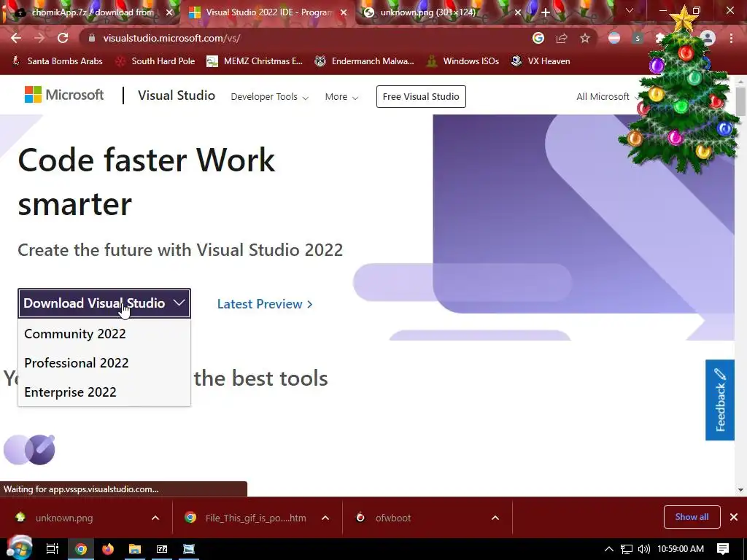The height and width of the screenshot is (560, 747).
Task: Go back using the browser back arrow
Action: pos(16,38)
